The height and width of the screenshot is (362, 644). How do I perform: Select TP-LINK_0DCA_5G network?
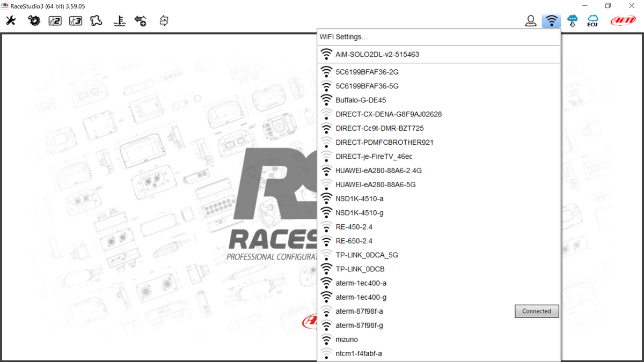pyautogui.click(x=438, y=255)
